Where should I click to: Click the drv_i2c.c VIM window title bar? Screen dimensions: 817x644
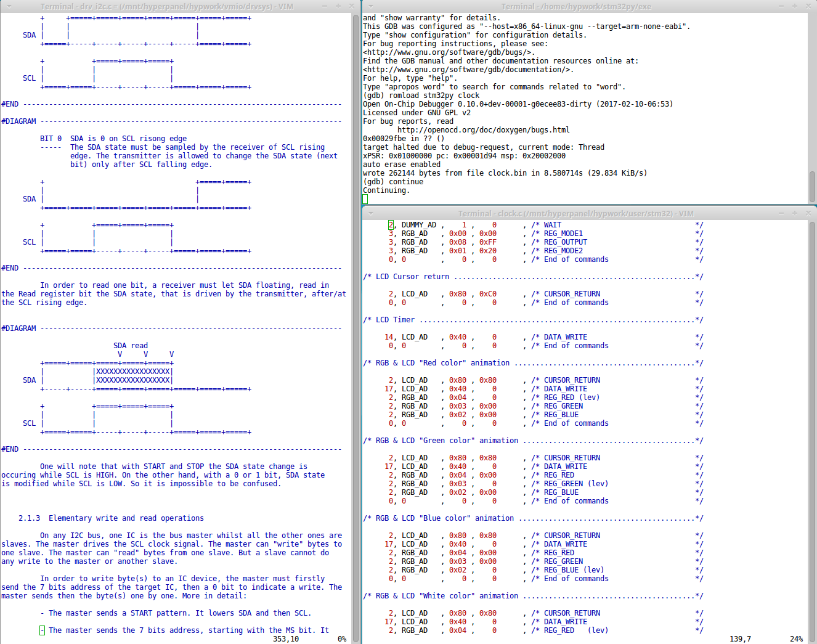(166, 6)
